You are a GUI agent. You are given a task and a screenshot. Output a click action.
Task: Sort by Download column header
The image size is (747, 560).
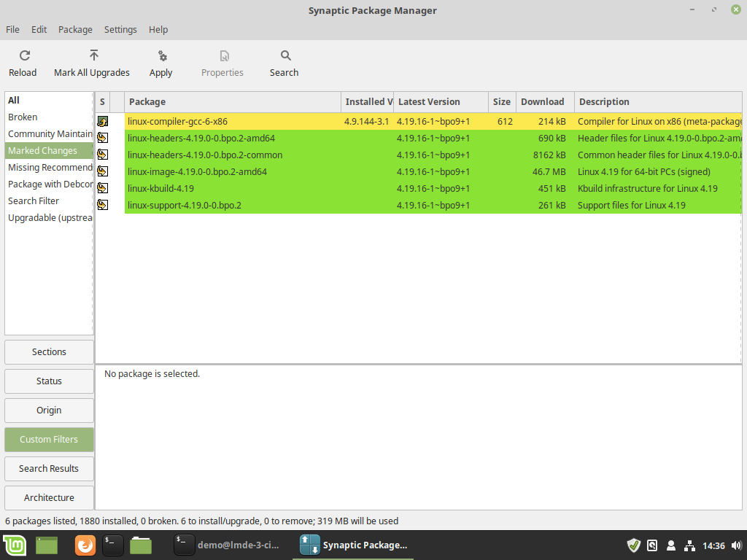coord(546,102)
